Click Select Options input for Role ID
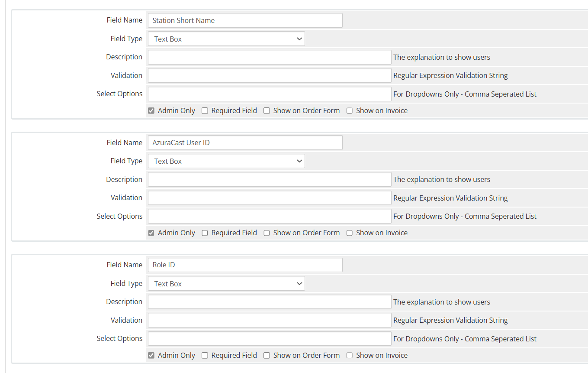Image resolution: width=588 pixels, height=373 pixels. [x=269, y=339]
